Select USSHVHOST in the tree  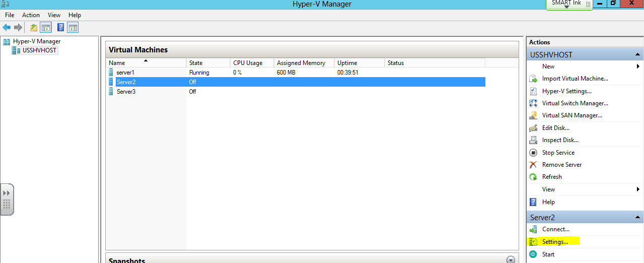(x=39, y=50)
